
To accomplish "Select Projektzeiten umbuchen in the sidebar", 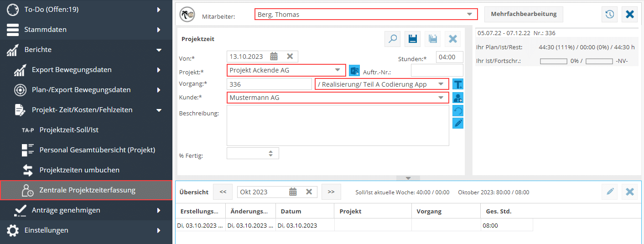I will 79,170.
